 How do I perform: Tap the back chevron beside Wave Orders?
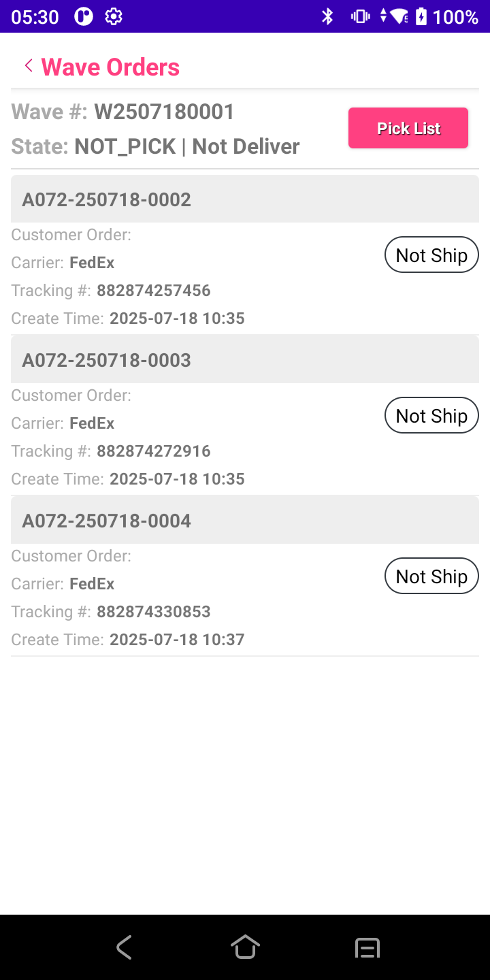[x=29, y=66]
